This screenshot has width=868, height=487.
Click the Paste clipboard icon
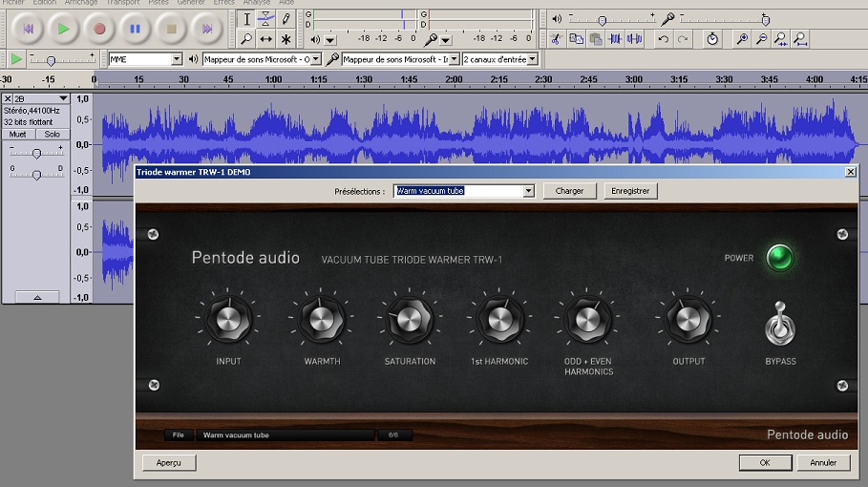(596, 39)
